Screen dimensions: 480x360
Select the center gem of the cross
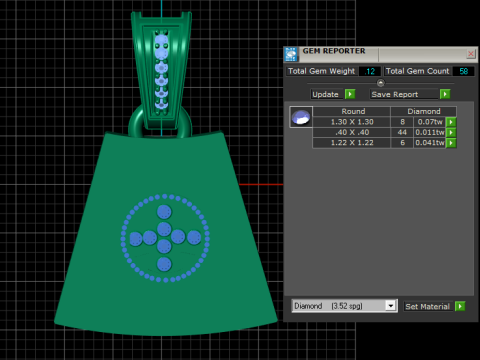point(164,229)
